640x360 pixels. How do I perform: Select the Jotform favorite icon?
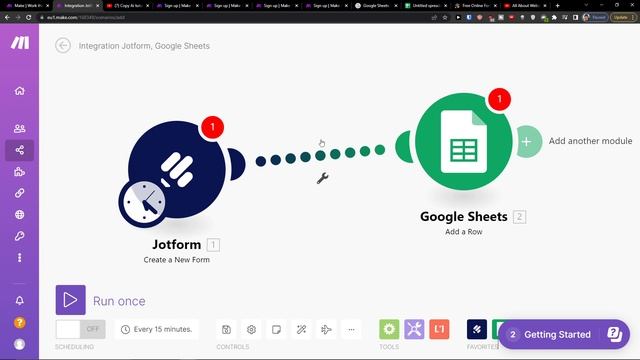477,329
